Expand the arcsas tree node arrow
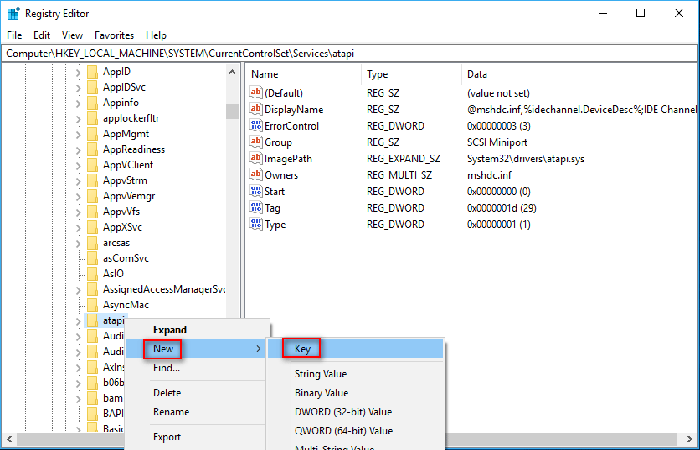The height and width of the screenshot is (450, 700). (78, 243)
